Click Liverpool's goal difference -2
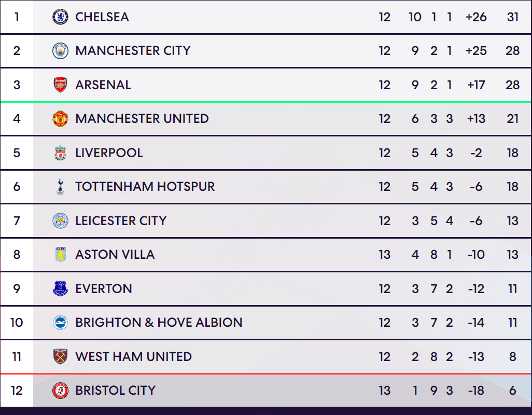This screenshot has width=532, height=415. [x=476, y=153]
